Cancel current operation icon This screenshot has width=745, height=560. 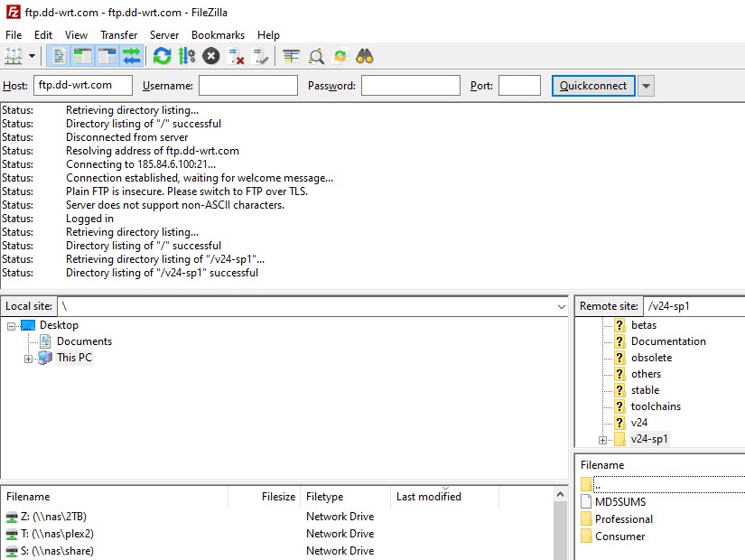click(x=211, y=57)
